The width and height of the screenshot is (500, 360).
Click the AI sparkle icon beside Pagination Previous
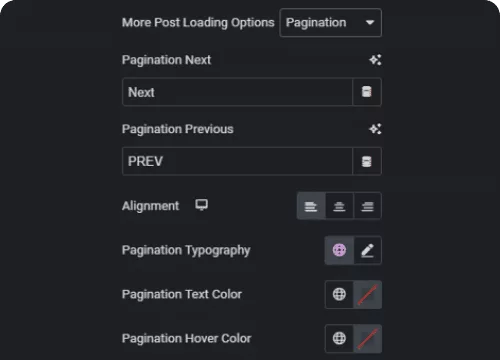tap(375, 129)
